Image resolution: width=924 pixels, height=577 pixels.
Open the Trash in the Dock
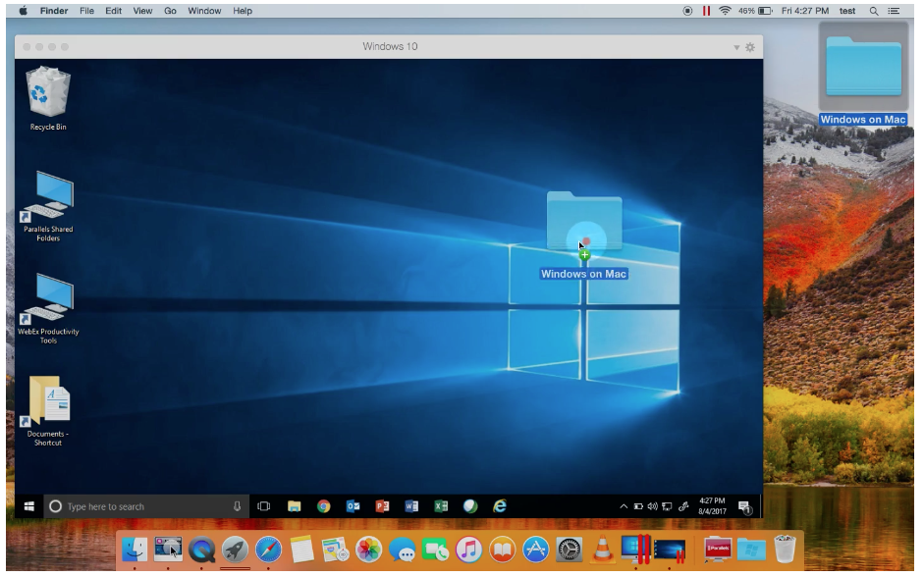(x=785, y=549)
